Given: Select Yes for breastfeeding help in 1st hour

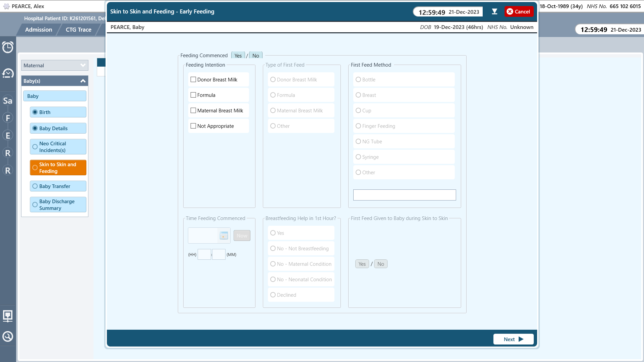Looking at the screenshot, I should point(301,233).
